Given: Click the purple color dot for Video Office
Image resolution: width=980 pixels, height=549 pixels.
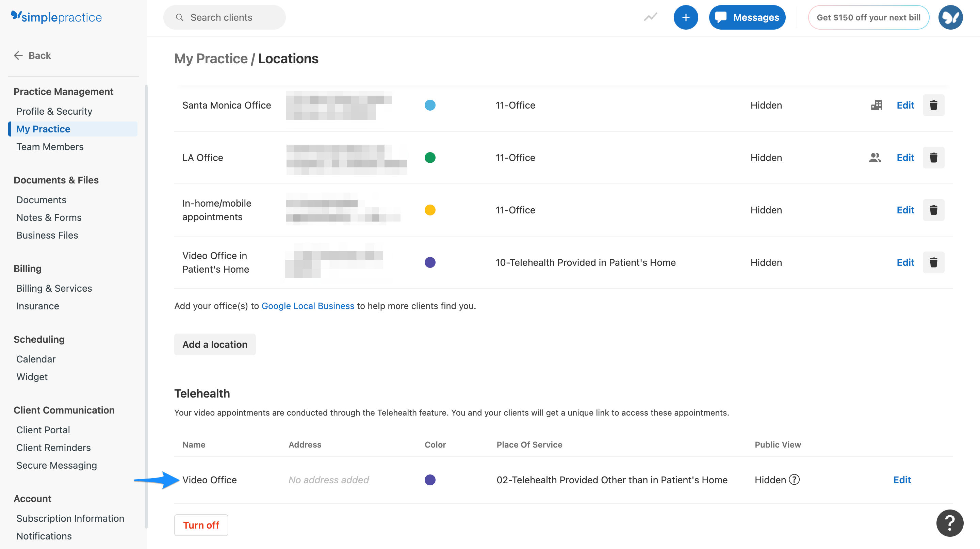Looking at the screenshot, I should click(430, 480).
